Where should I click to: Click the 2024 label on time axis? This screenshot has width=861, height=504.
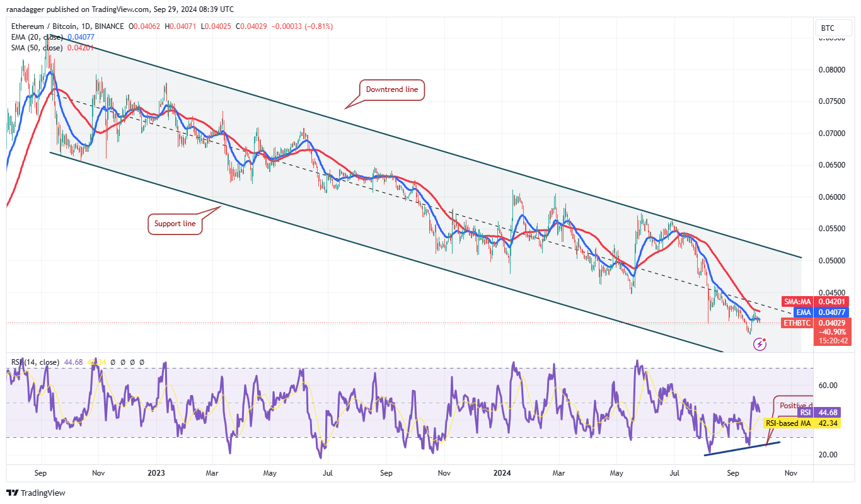coord(502,472)
